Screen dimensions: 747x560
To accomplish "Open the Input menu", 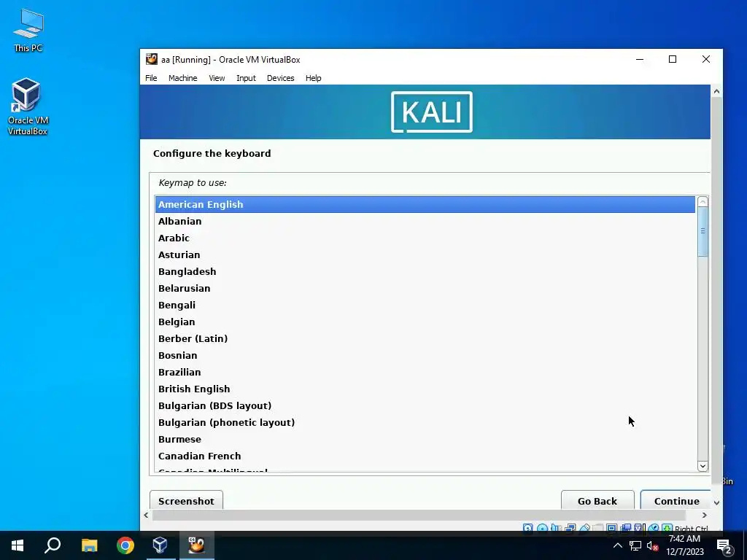I will pos(247,78).
